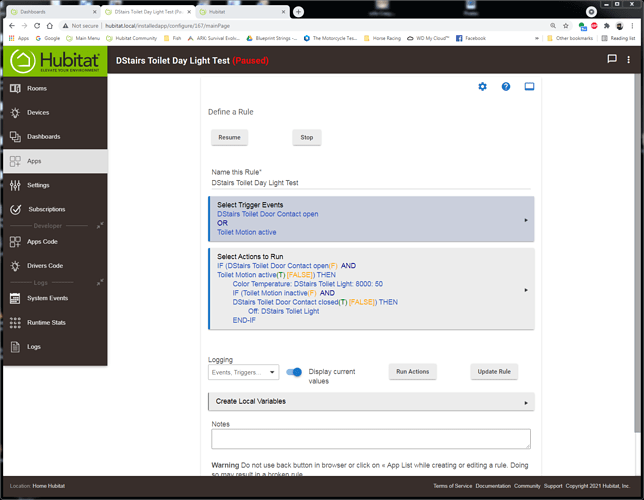Open Subscriptions in the sidebar

(55, 209)
